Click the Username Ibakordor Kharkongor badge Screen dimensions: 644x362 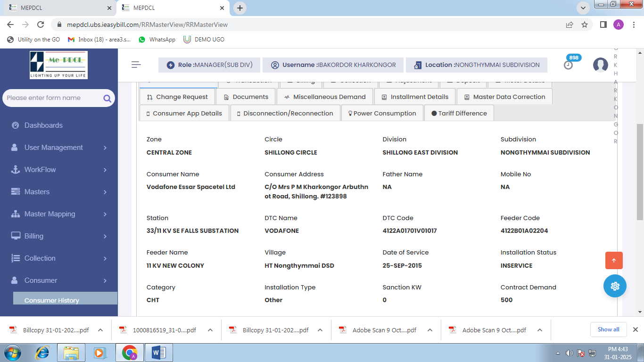click(x=332, y=65)
